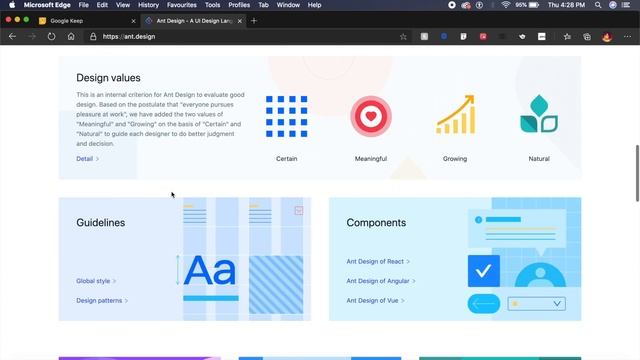Click the Meaningful heart target icon
This screenshot has width=640, height=360.
(371, 116)
